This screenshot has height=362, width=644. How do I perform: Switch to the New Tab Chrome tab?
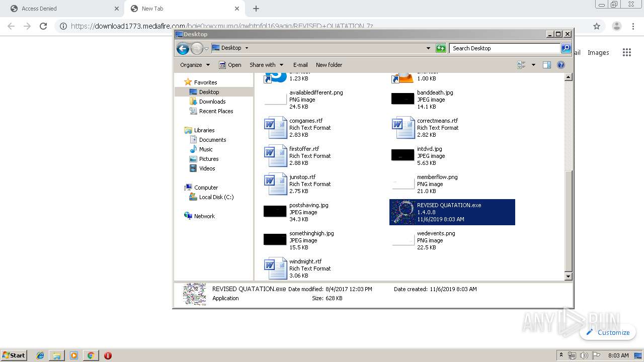[184, 9]
